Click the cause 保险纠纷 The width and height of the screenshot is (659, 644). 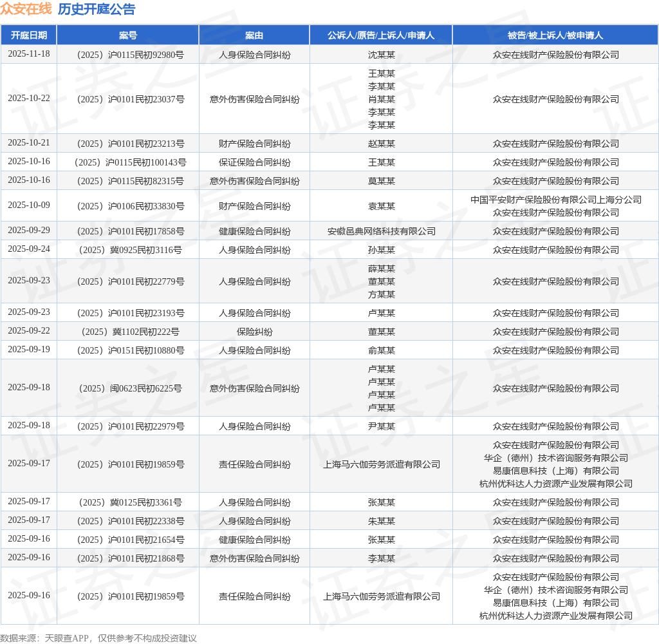pyautogui.click(x=254, y=332)
